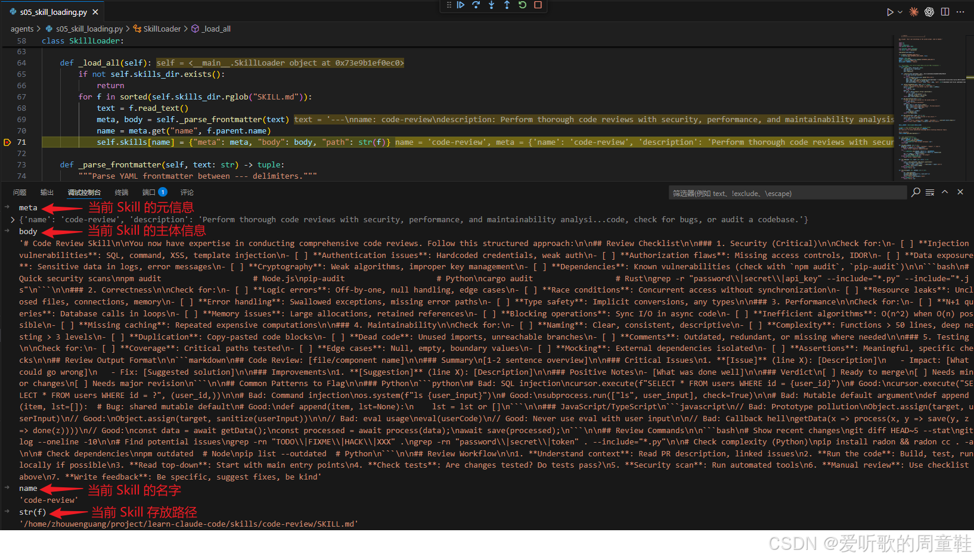Viewport: 974px width, 560px height.
Task: Split the editor to the right
Action: click(945, 12)
